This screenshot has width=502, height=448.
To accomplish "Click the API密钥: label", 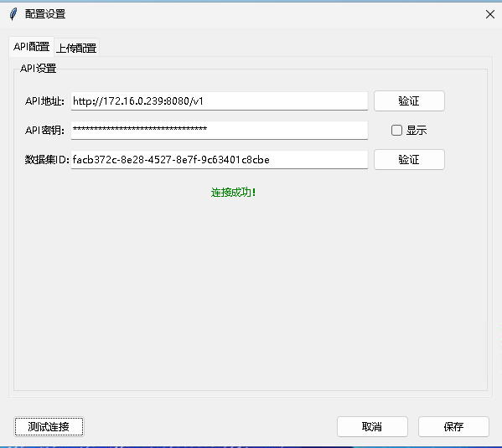I will click(x=44, y=131).
